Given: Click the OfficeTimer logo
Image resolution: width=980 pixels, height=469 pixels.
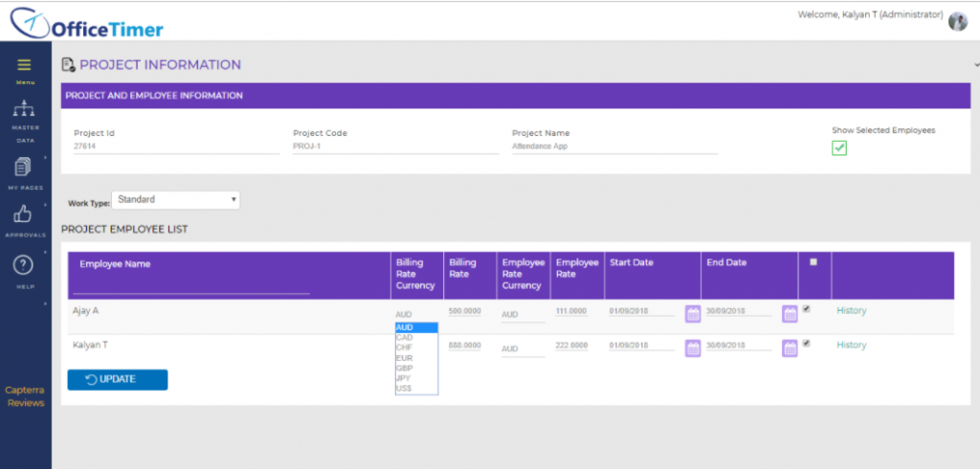Looking at the screenshot, I should (x=87, y=24).
